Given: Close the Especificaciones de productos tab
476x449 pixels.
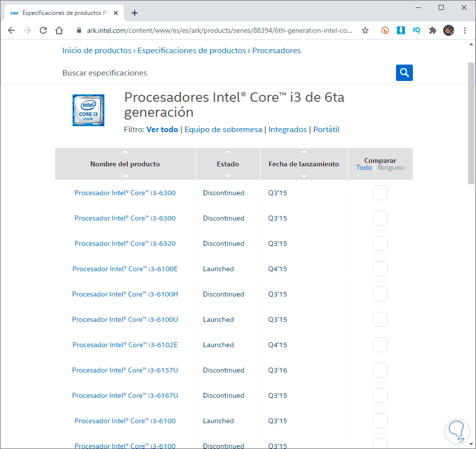Looking at the screenshot, I should click(x=116, y=13).
